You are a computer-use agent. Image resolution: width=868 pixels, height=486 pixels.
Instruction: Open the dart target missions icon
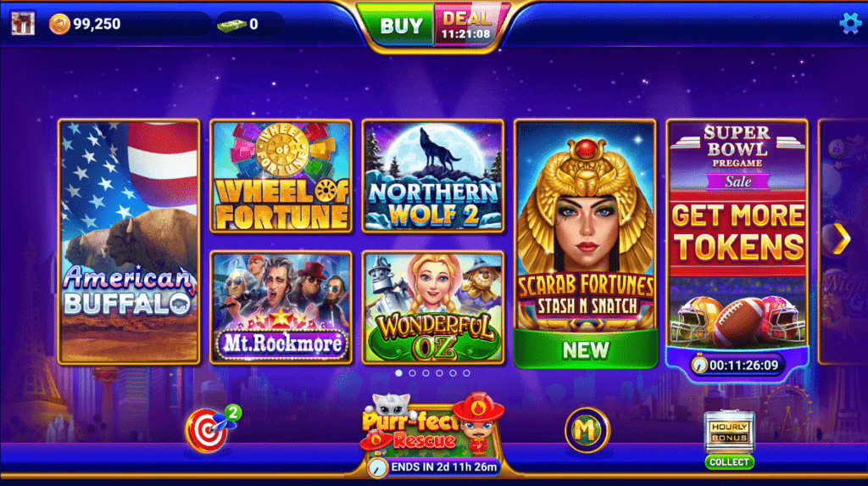tap(210, 429)
